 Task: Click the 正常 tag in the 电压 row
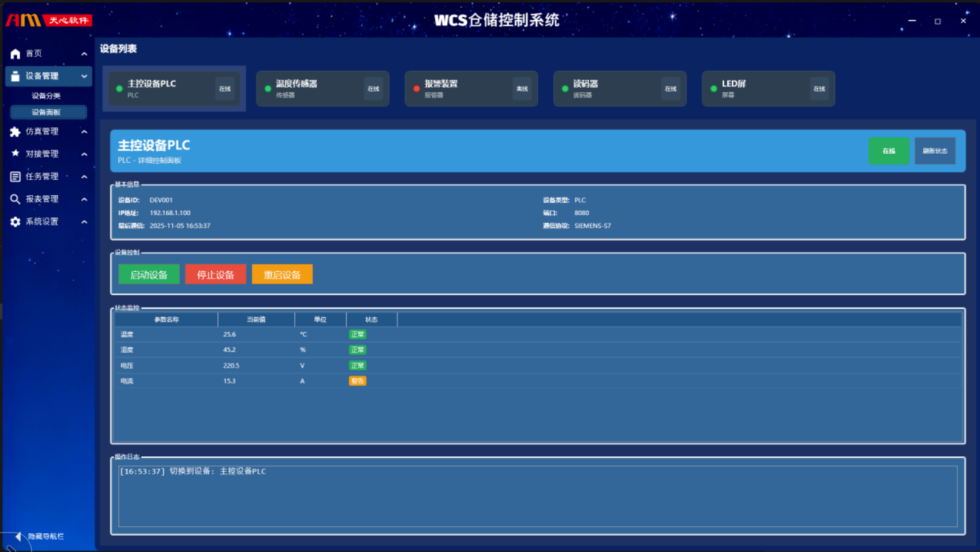[357, 365]
